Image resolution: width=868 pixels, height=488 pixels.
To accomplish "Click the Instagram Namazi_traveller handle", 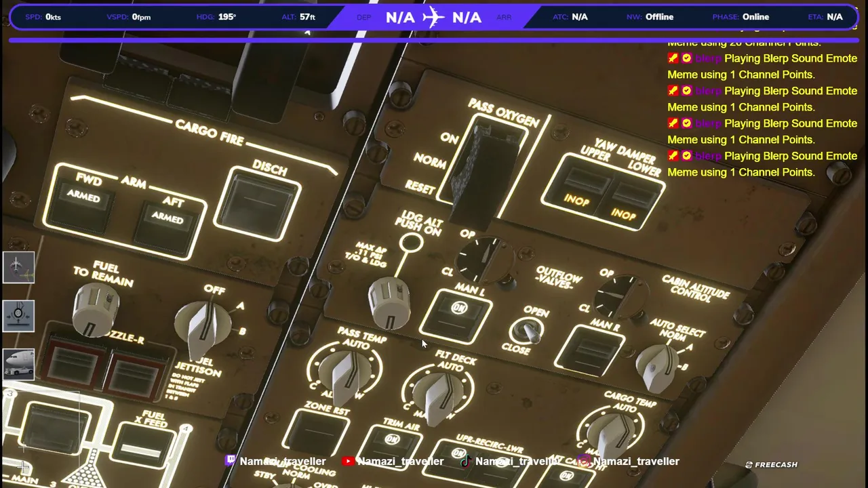I will 636,461.
